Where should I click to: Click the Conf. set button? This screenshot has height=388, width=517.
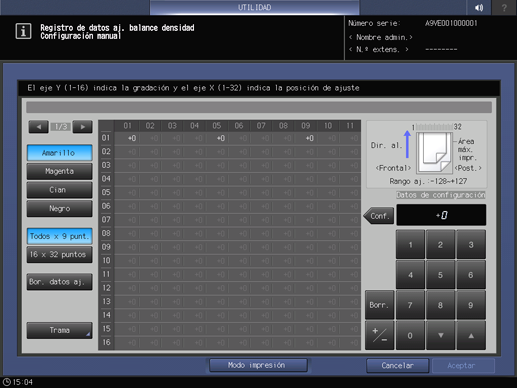pos(379,216)
